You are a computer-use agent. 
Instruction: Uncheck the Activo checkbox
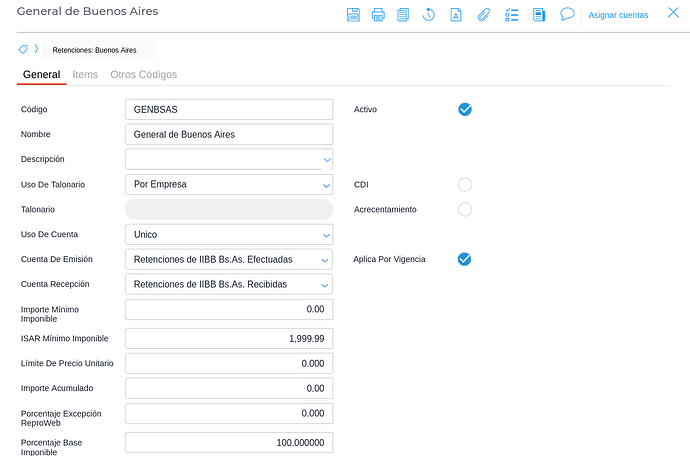pyautogui.click(x=464, y=109)
